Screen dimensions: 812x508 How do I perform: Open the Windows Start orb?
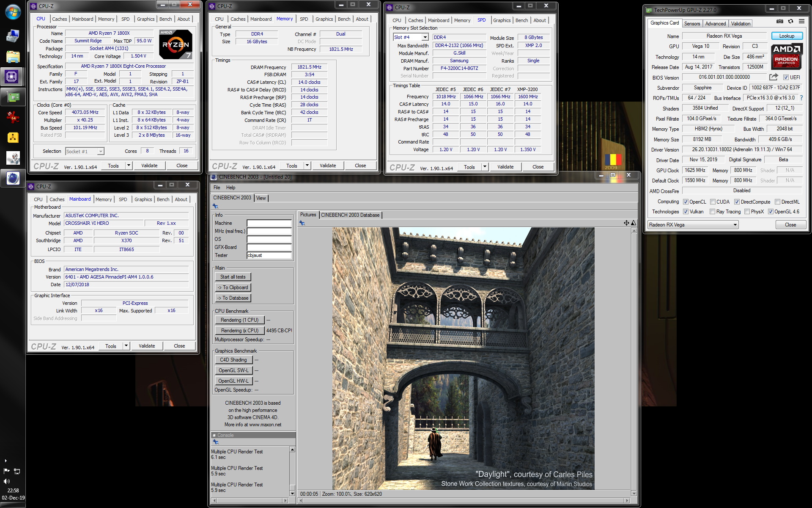point(13,12)
